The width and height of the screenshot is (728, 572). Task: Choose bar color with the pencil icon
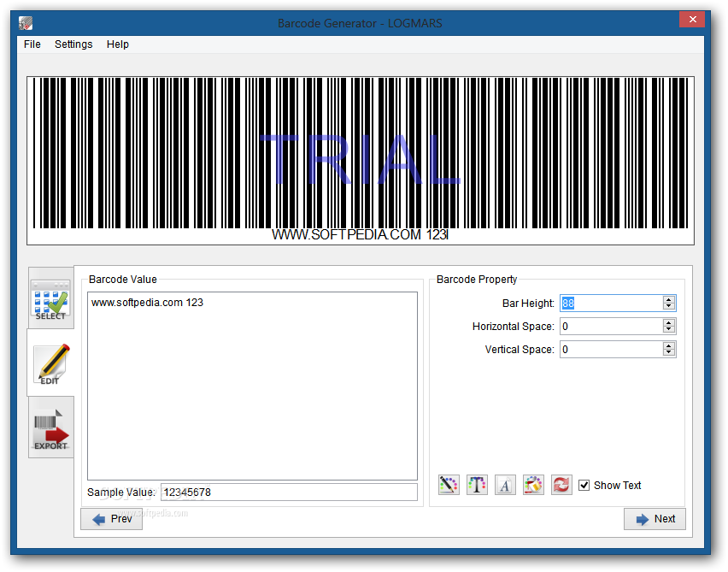pyautogui.click(x=449, y=485)
